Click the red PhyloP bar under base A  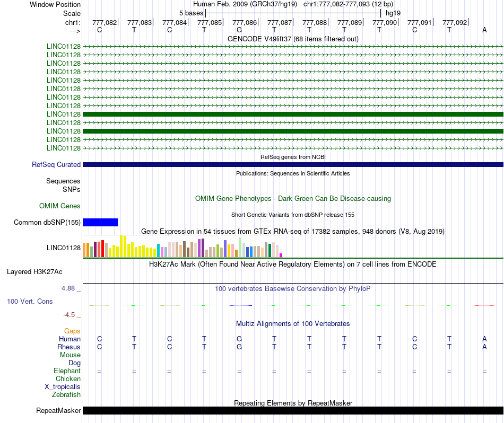(484, 305)
